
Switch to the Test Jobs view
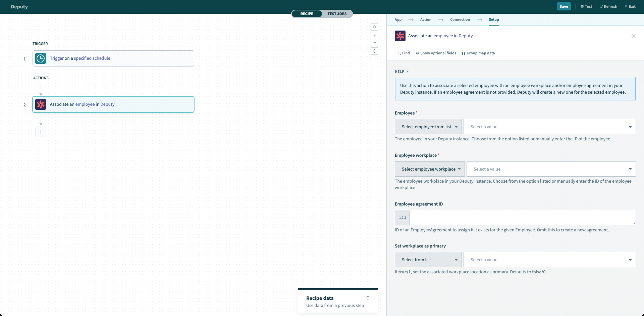(337, 14)
